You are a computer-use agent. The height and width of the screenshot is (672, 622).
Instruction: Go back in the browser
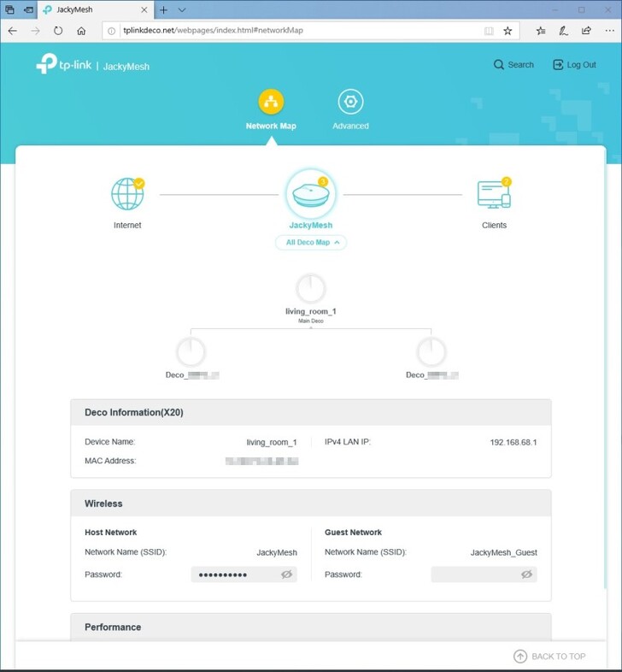[13, 31]
